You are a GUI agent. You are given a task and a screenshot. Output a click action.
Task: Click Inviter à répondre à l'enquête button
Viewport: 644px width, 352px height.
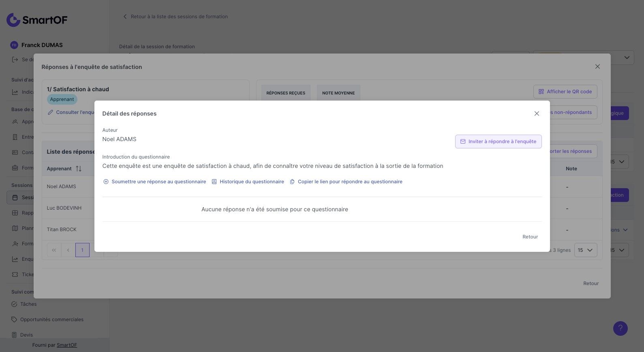tap(498, 142)
